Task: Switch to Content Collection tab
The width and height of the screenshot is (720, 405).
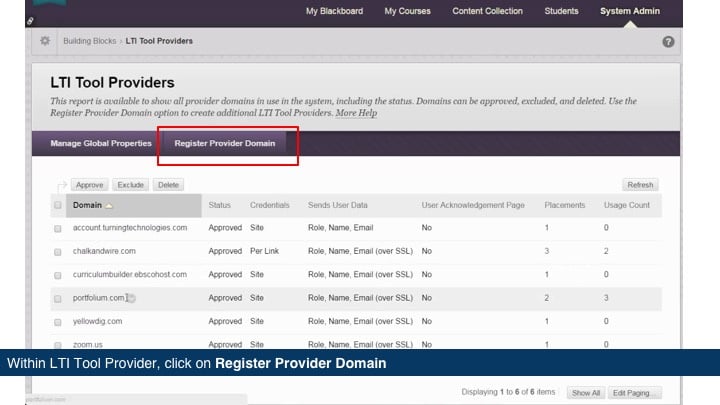Action: click(487, 11)
